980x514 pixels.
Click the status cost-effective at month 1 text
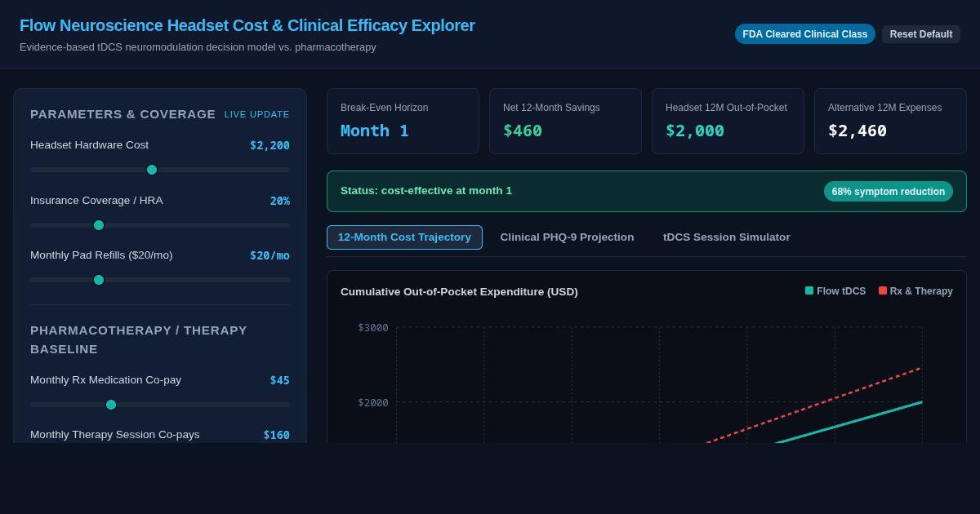(x=426, y=191)
